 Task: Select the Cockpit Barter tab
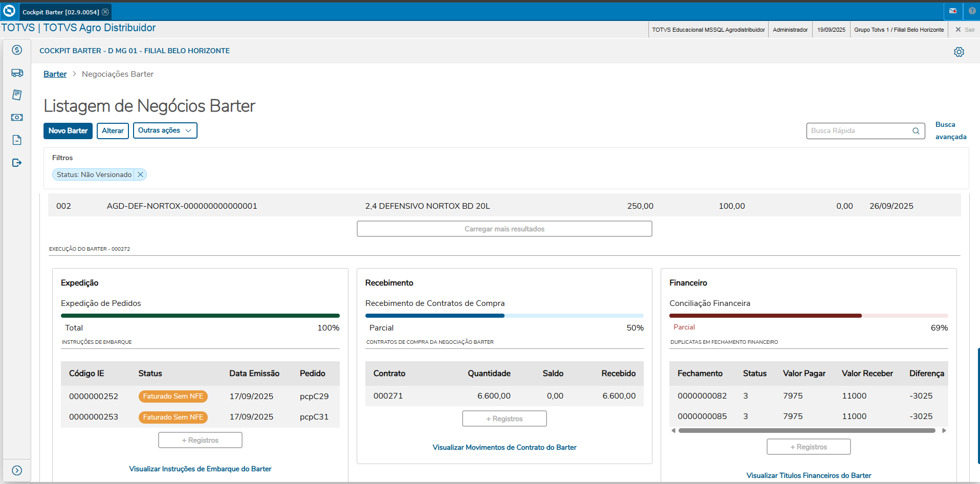(x=60, y=12)
